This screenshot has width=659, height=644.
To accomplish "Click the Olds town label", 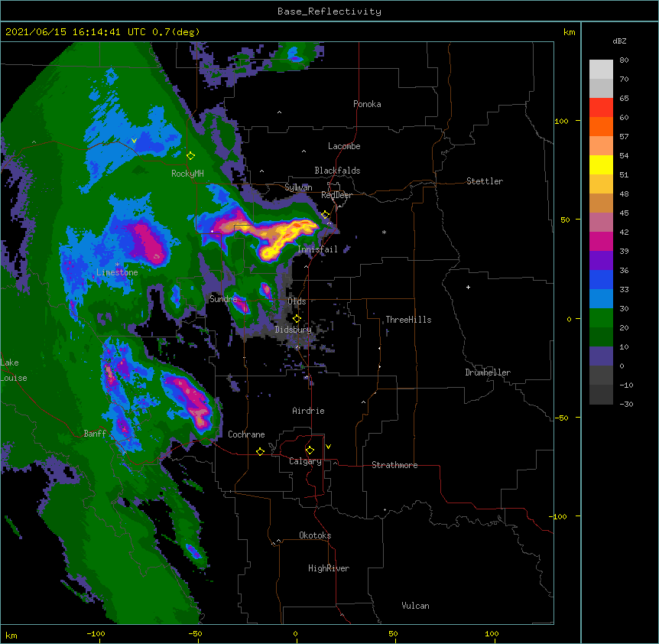I will tap(297, 301).
